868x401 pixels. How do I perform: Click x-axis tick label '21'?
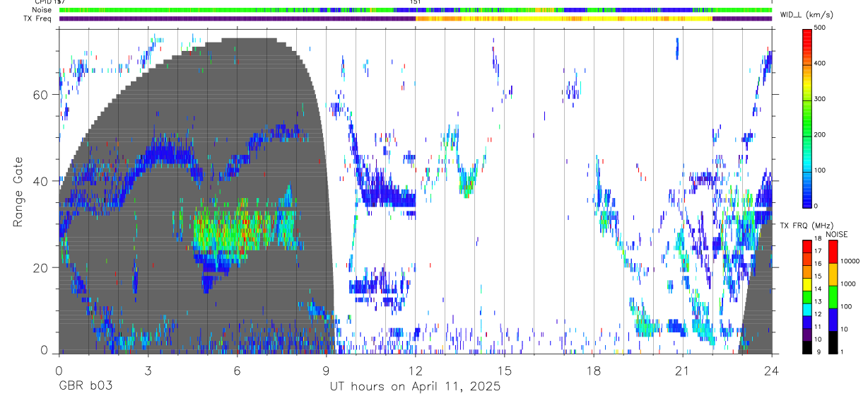pyautogui.click(x=683, y=370)
